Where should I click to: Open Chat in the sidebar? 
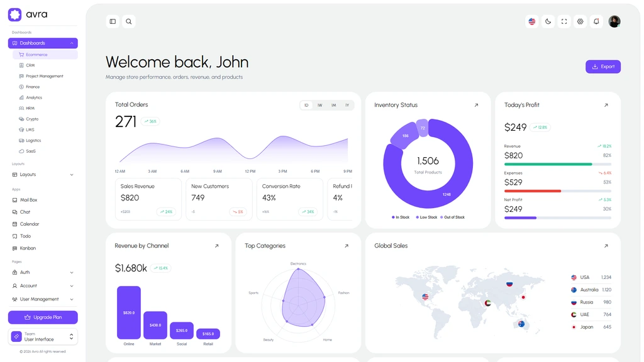point(43,212)
